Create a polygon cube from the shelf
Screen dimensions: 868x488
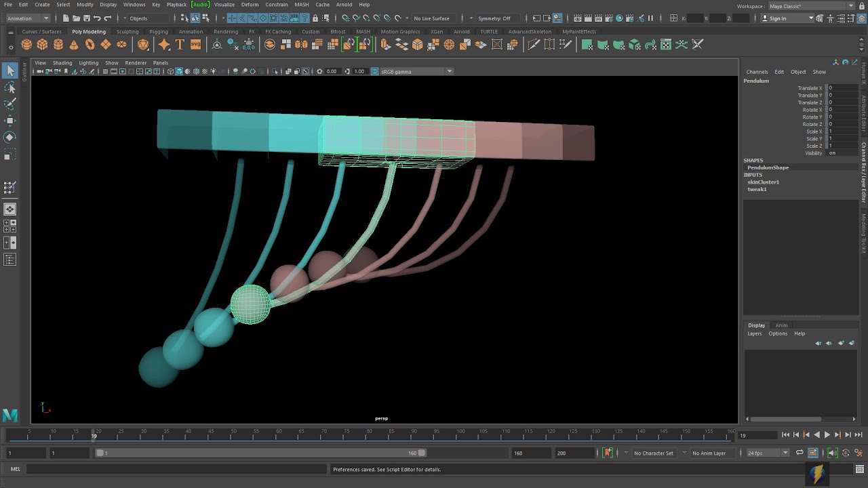(42, 45)
